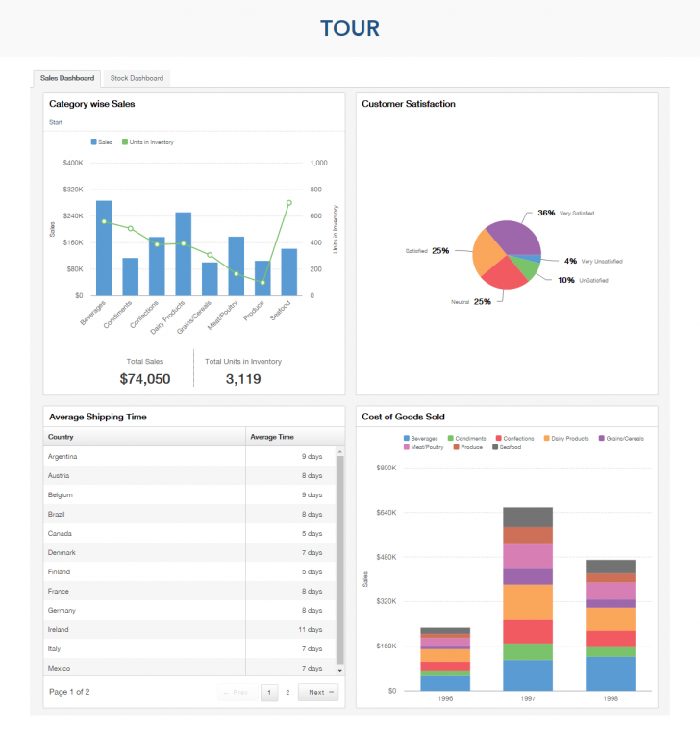Go to page 2 in pagination
Viewport: 700px width, 735px height.
pyautogui.click(x=287, y=692)
